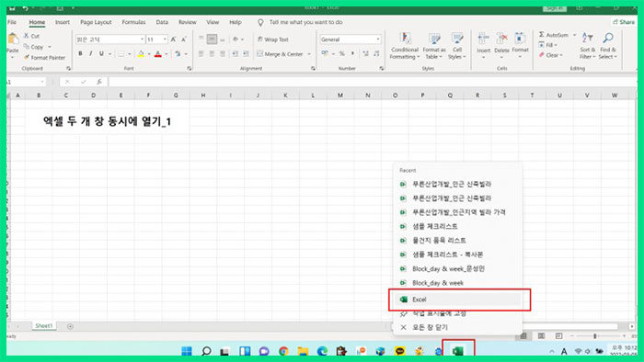Switch to the Formulas tab
The image size is (644, 362).
[x=133, y=22]
